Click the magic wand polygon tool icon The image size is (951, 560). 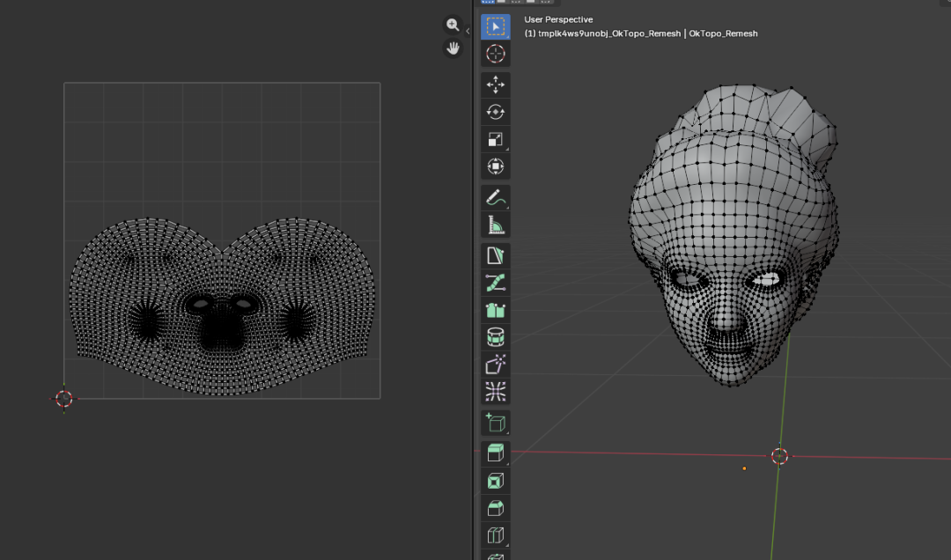(495, 364)
